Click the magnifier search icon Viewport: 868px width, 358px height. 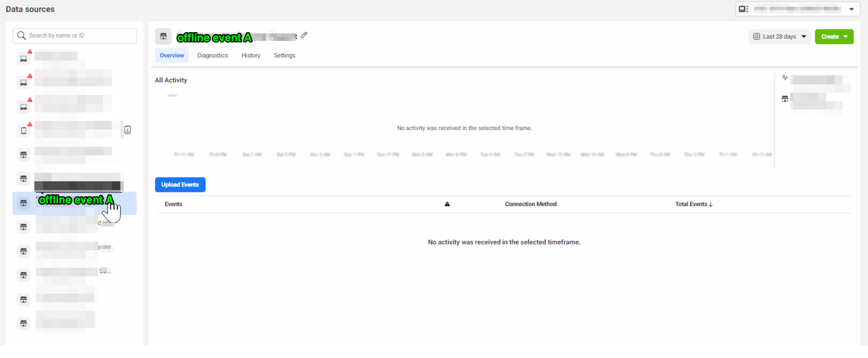21,35
